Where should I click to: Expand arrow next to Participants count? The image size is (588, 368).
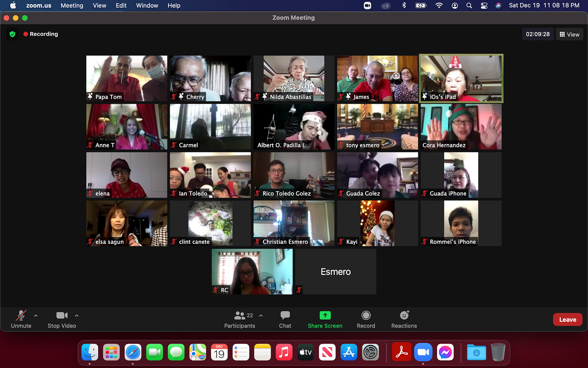point(261,316)
